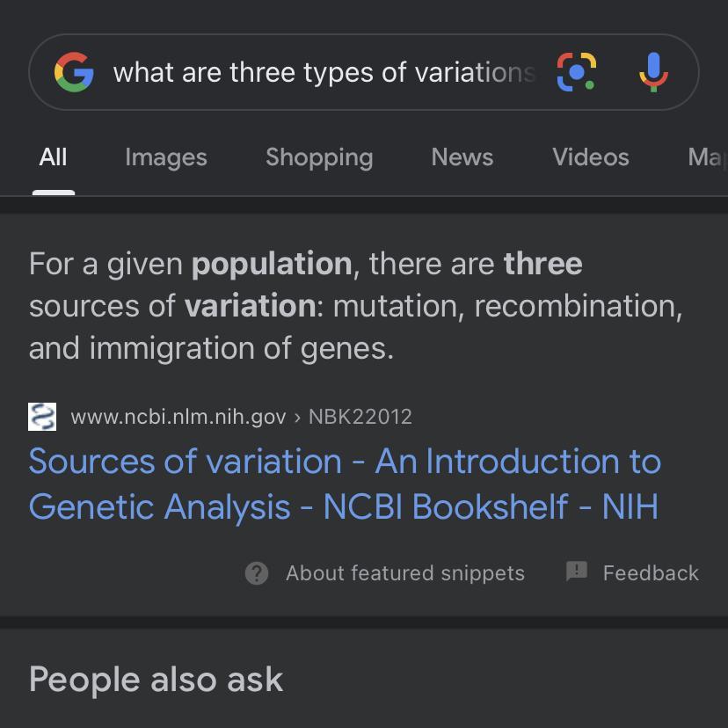Image resolution: width=728 pixels, height=728 pixels.
Task: Click the NCBI site favicon
Action: (x=42, y=417)
